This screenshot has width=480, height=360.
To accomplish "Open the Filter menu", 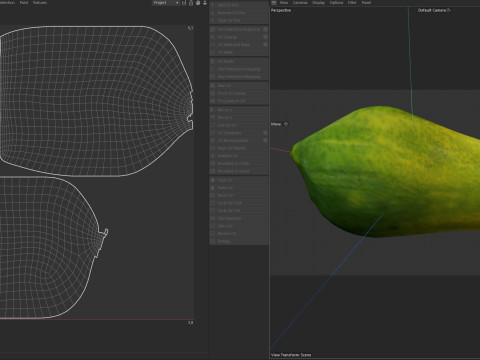I will click(x=352, y=3).
